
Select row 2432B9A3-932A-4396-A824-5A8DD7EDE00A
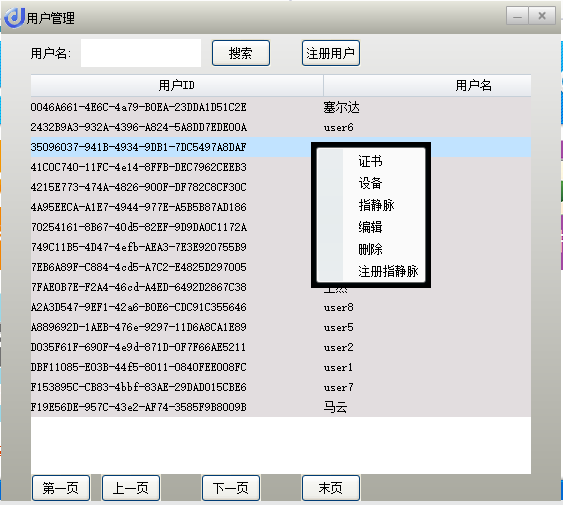tap(281, 127)
